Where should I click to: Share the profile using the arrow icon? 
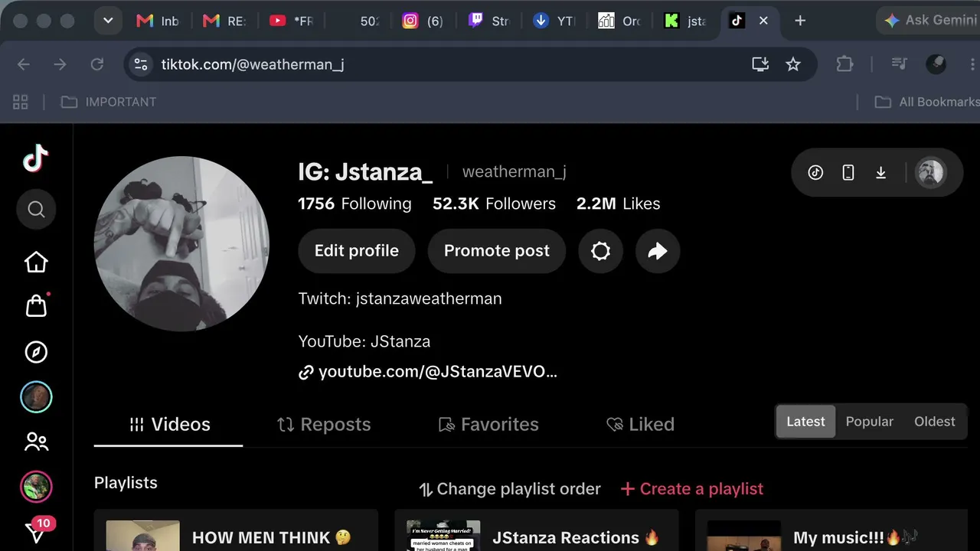658,251
